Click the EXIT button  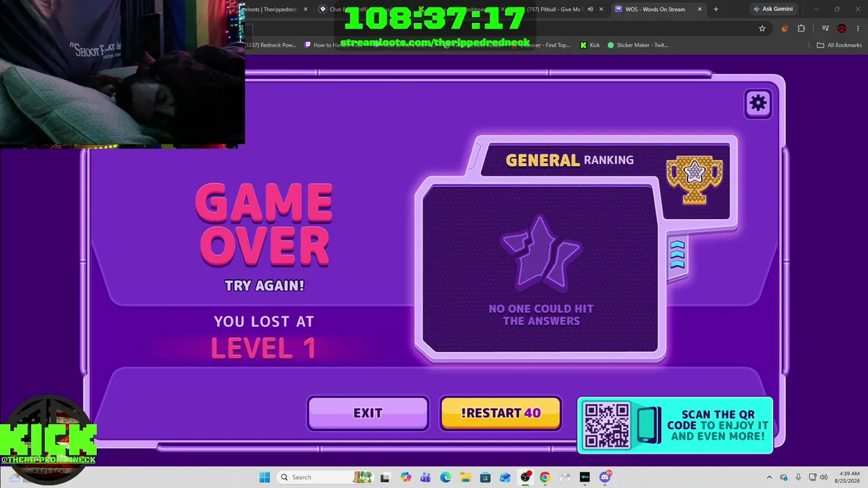point(368,413)
